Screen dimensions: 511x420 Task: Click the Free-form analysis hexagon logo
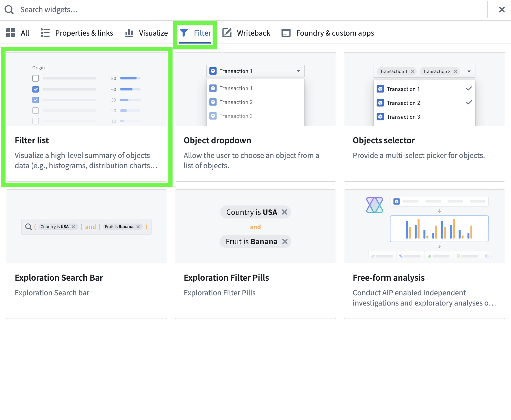click(x=374, y=205)
